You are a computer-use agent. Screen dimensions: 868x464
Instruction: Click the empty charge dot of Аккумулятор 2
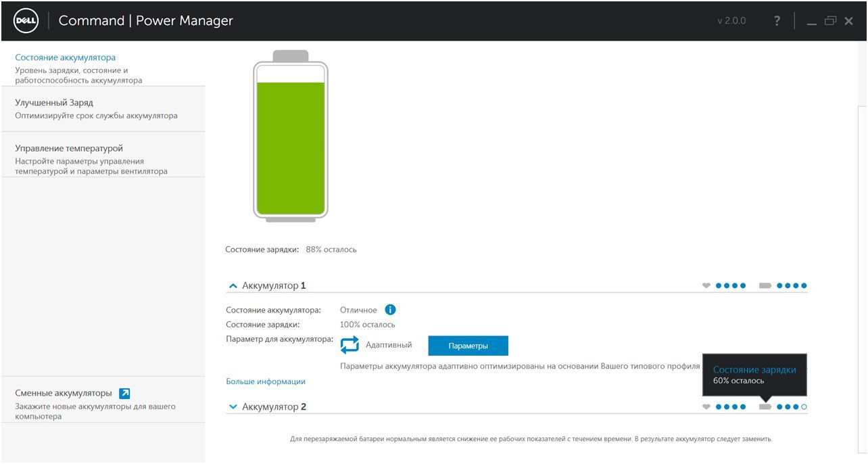coord(804,407)
